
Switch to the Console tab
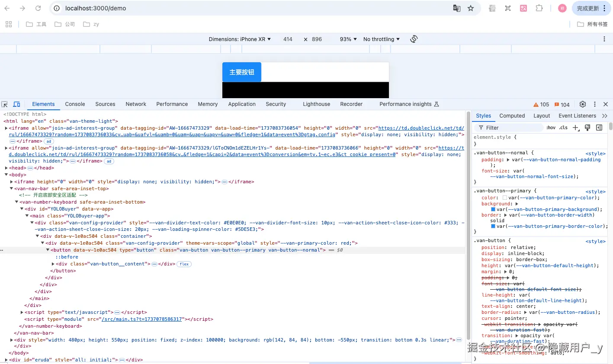(x=75, y=104)
